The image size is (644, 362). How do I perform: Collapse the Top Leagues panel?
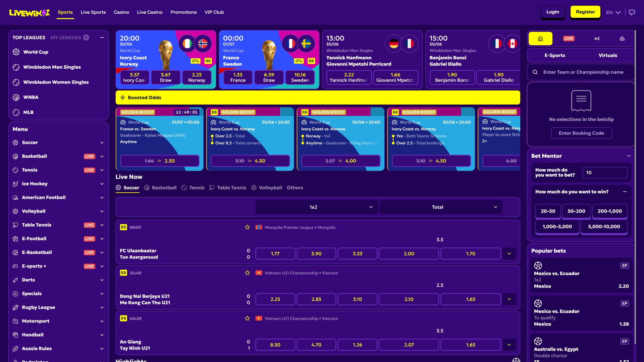[102, 38]
